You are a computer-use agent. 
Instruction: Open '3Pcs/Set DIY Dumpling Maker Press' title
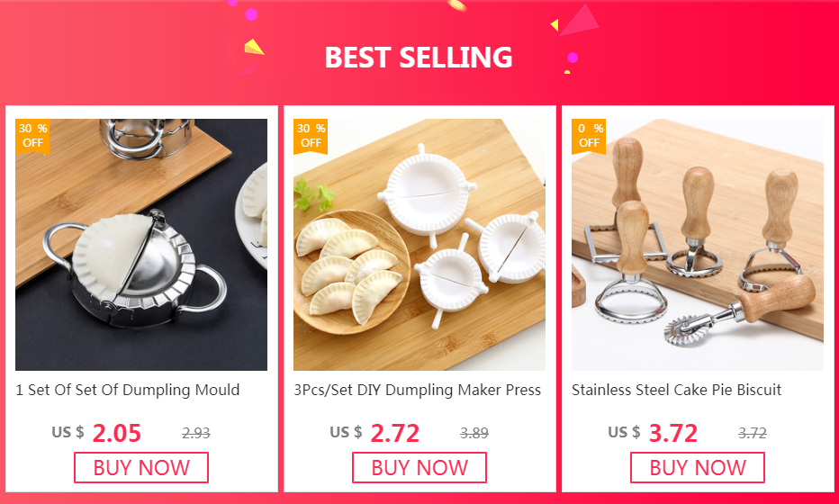point(418,390)
